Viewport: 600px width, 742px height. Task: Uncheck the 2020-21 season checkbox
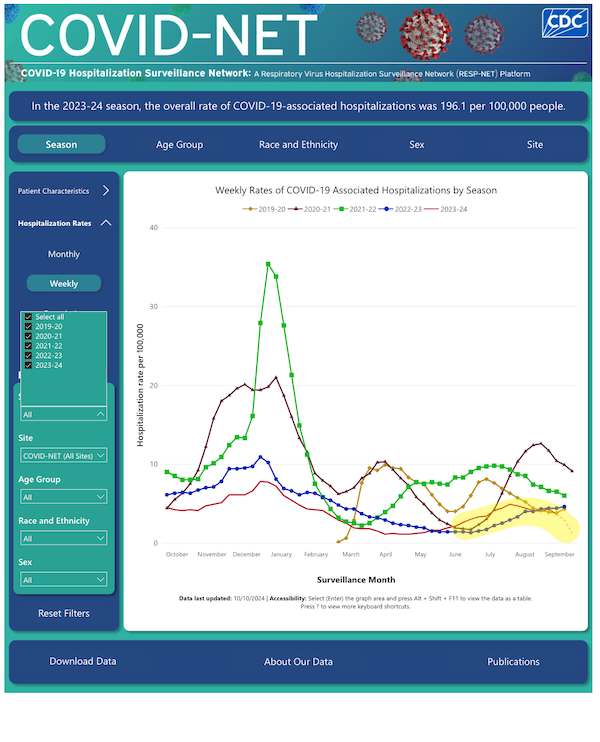tap(28, 336)
